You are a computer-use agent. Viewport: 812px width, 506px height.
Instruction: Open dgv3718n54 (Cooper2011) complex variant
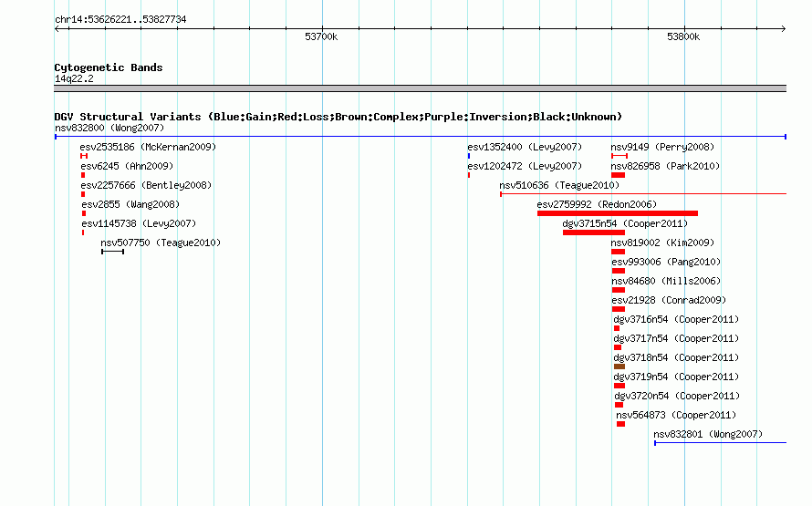tap(676, 357)
